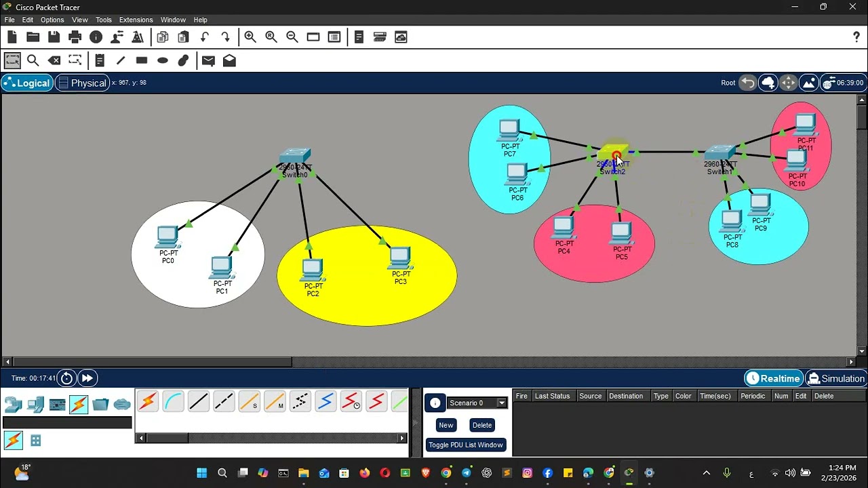Paste with the clipboard paste icon
The width and height of the screenshot is (868, 488).
pos(183,37)
